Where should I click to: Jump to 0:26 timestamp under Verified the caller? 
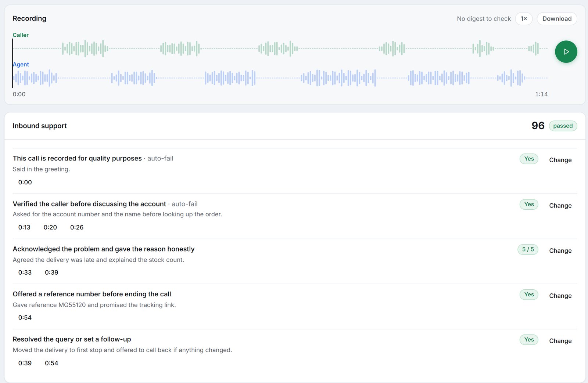(77, 227)
